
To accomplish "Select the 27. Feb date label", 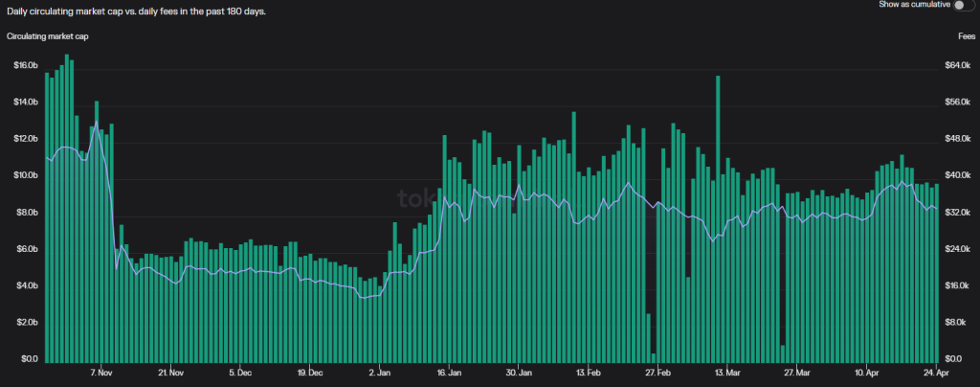I will (x=658, y=373).
